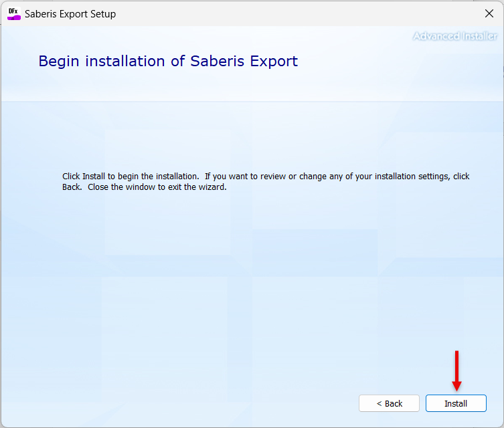
Task: Click the "Saberis Export Setup" title text
Action: click(x=70, y=14)
